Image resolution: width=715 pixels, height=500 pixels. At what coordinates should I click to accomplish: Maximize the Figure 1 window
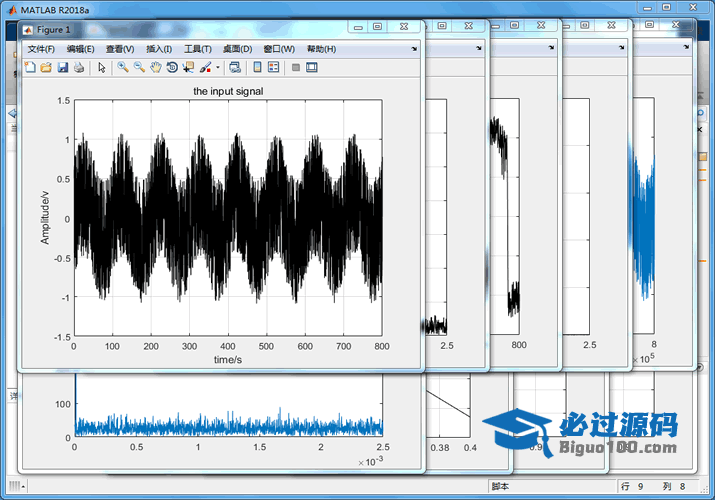378,26
